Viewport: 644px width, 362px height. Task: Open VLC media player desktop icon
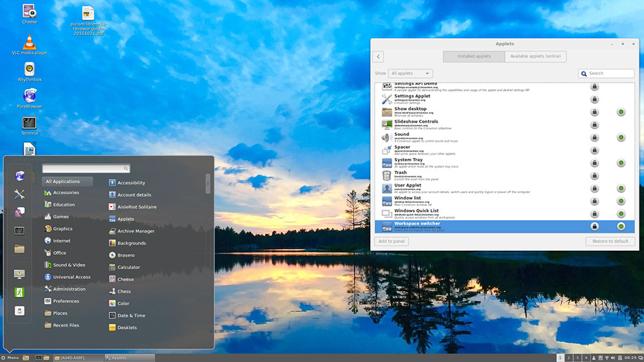click(x=29, y=45)
